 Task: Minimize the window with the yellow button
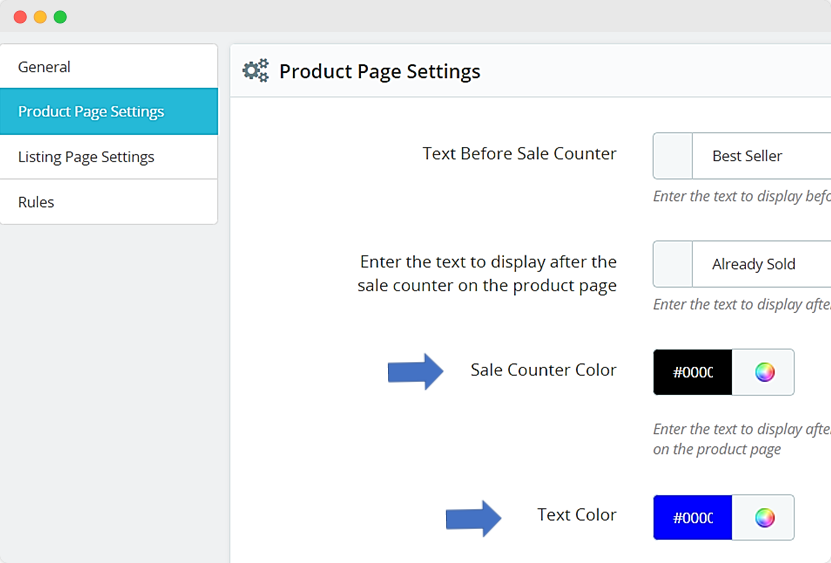pos(40,17)
